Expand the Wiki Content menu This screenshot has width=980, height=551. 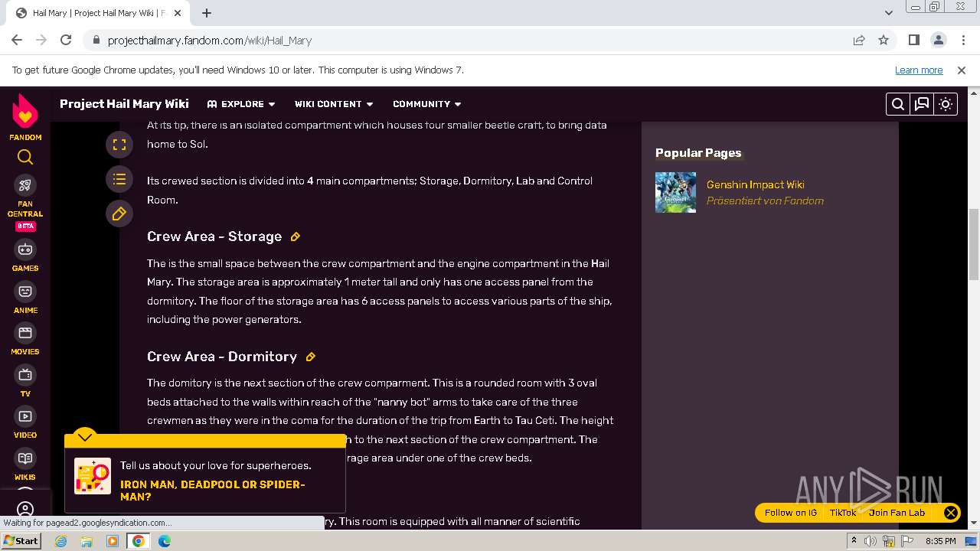pyautogui.click(x=334, y=104)
